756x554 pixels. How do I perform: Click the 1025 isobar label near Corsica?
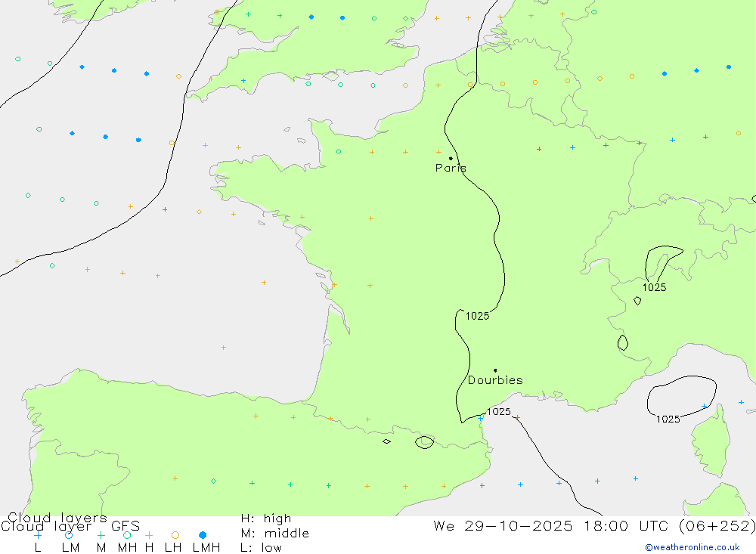[x=668, y=419]
